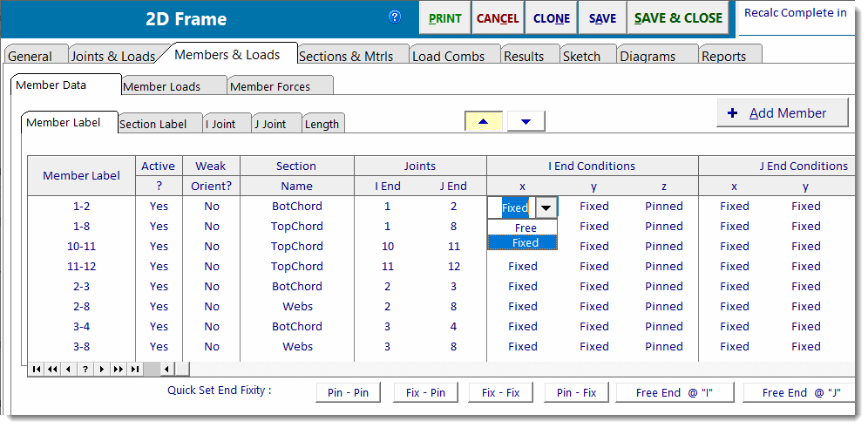Image resolution: width=868 pixels, height=428 pixels.
Task: Click the horizontal scrollbar left arrow
Action: (166, 370)
